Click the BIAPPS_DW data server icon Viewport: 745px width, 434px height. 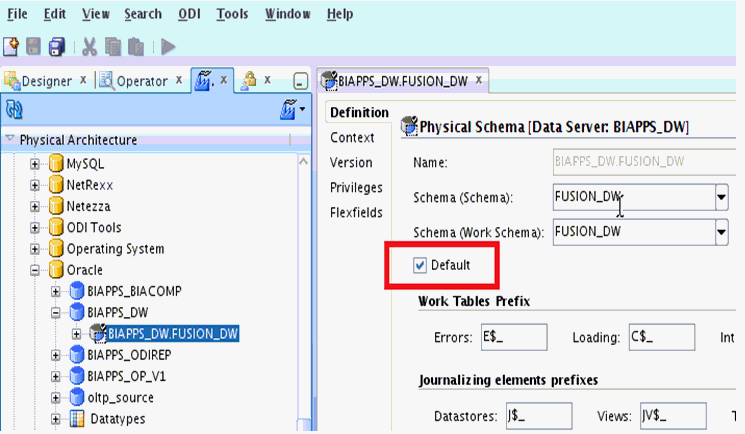[76, 312]
